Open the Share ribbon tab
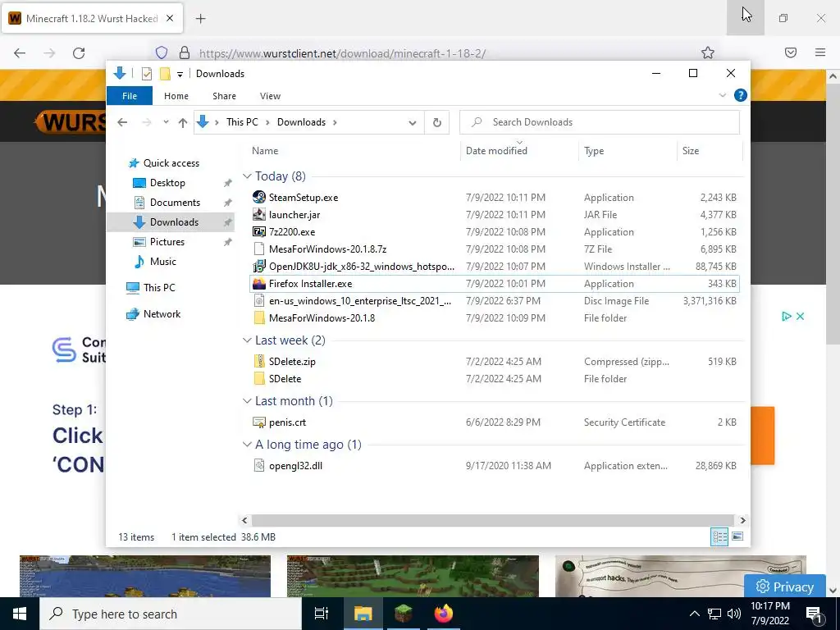 coord(224,96)
